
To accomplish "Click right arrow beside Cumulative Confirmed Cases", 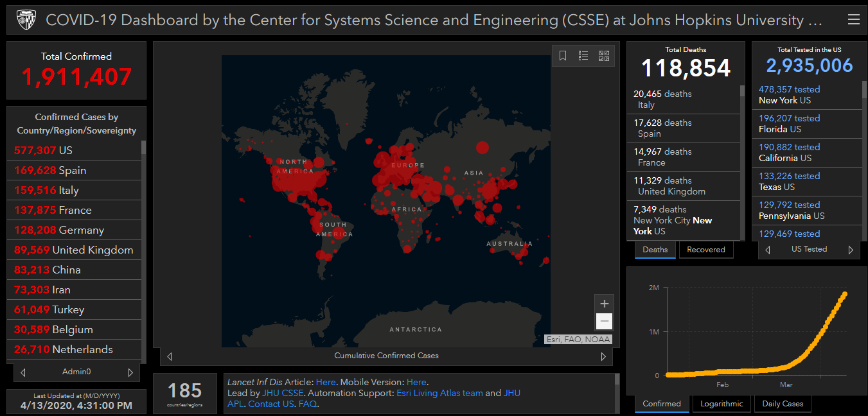I will point(603,356).
